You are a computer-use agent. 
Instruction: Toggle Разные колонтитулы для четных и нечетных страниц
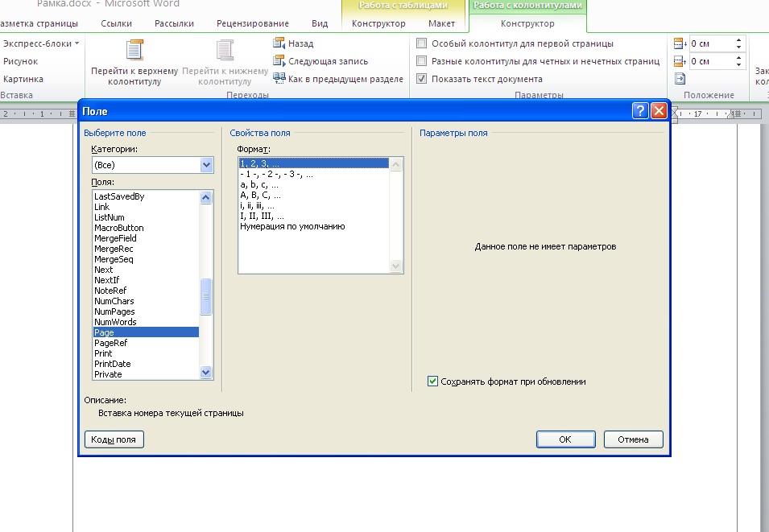tap(422, 61)
